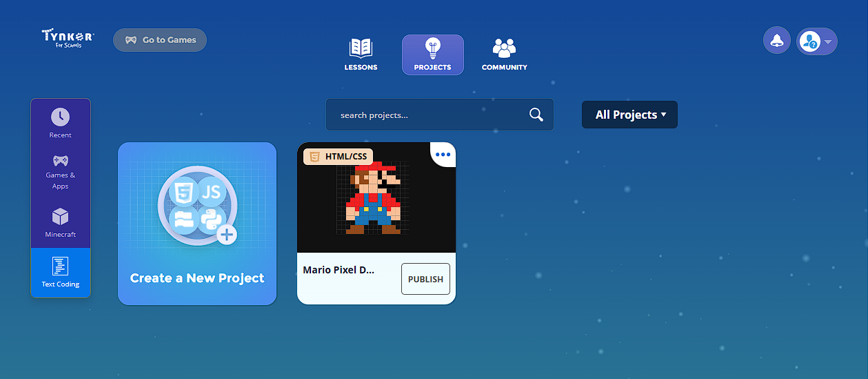
Task: Open the Lessons tab
Action: pyautogui.click(x=361, y=55)
